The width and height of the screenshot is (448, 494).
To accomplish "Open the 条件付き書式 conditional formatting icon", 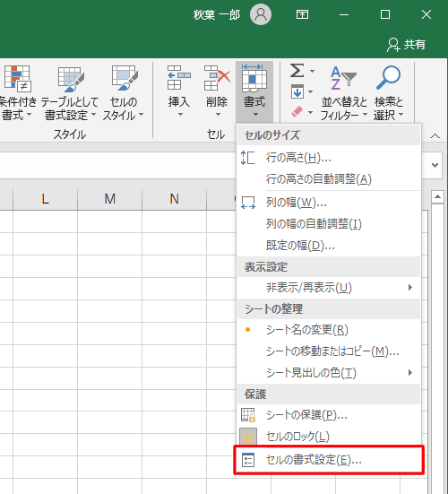I will pyautogui.click(x=17, y=78).
